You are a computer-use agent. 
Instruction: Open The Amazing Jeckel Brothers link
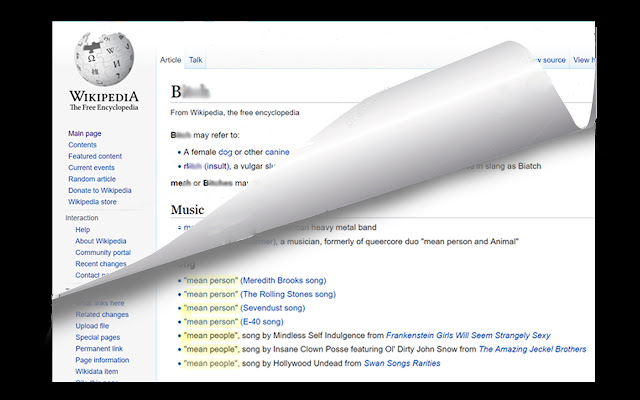pyautogui.click(x=533, y=350)
